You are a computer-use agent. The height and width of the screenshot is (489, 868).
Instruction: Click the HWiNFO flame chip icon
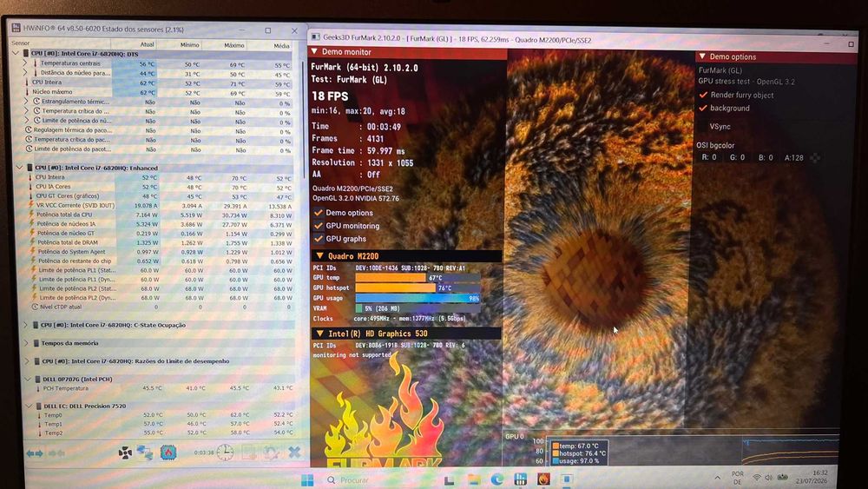168,453
